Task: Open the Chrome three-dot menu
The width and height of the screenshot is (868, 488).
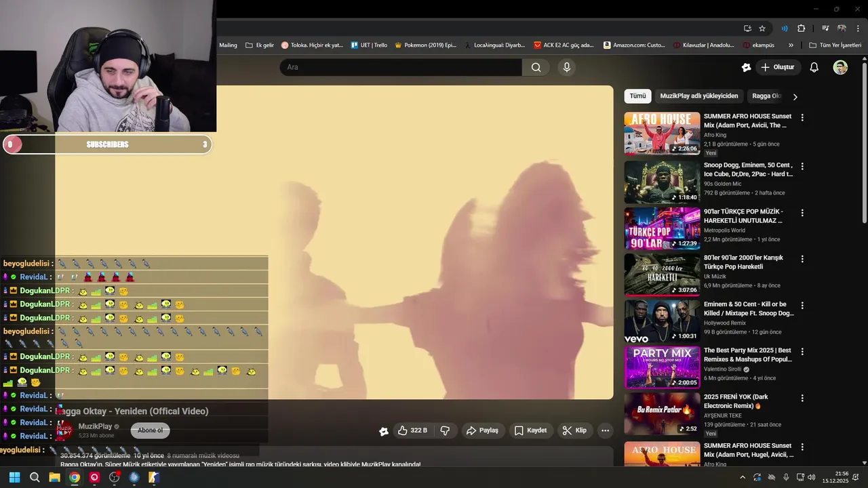Action: pos(857,28)
